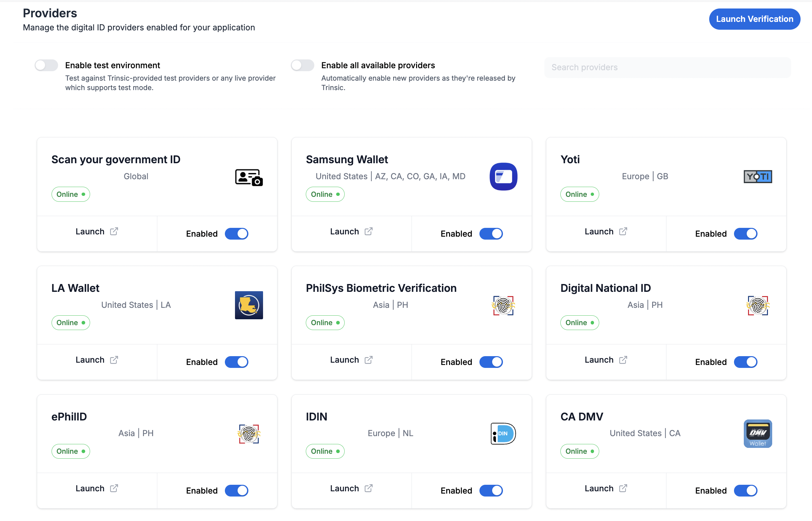Click the 'Europe | GB' region text
812x521 pixels.
tap(645, 176)
